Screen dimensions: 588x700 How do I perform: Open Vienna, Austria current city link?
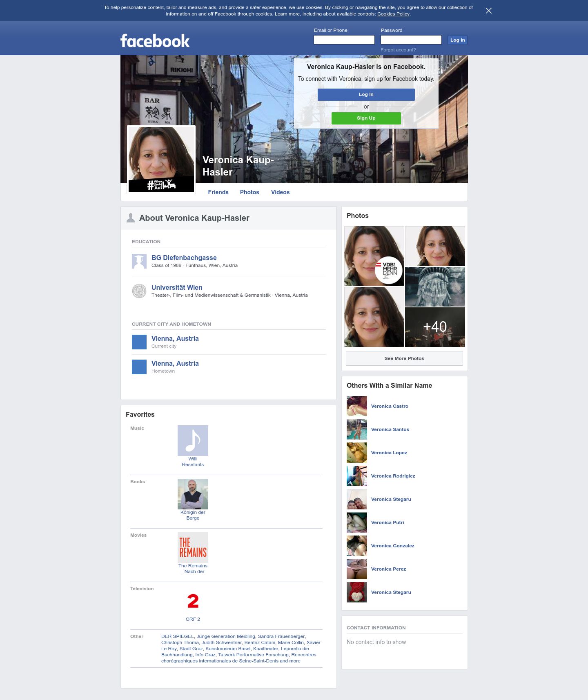[x=175, y=338]
